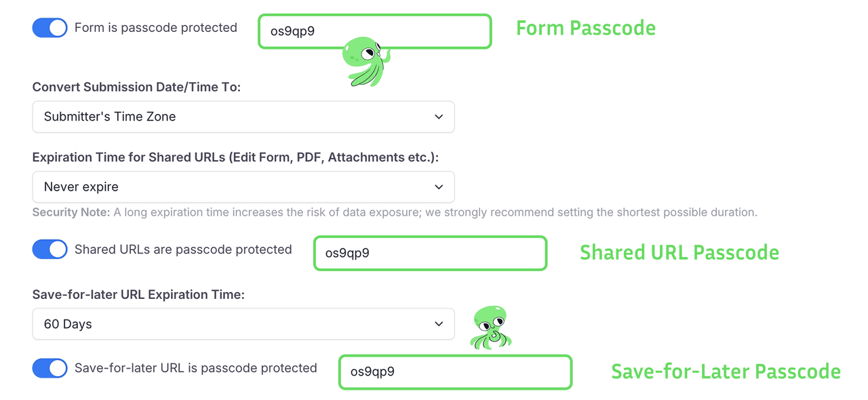The image size is (868, 400).
Task: Expand the Never expire dropdown
Action: [x=243, y=186]
